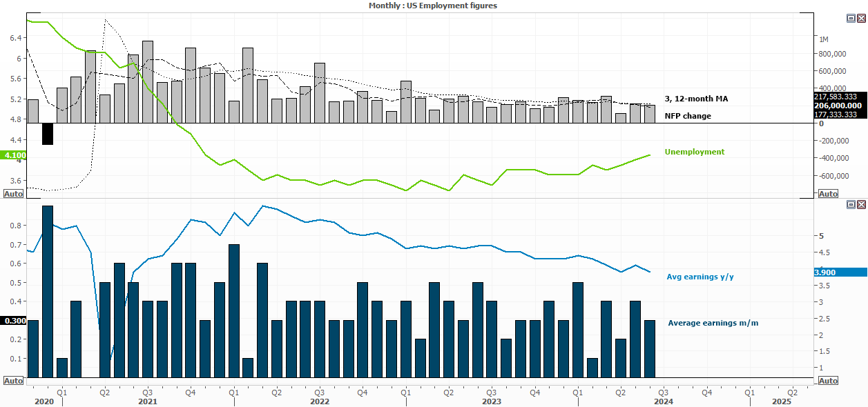Click the 2024 year label on time axis
This screenshot has width=868, height=407.
pos(663,401)
